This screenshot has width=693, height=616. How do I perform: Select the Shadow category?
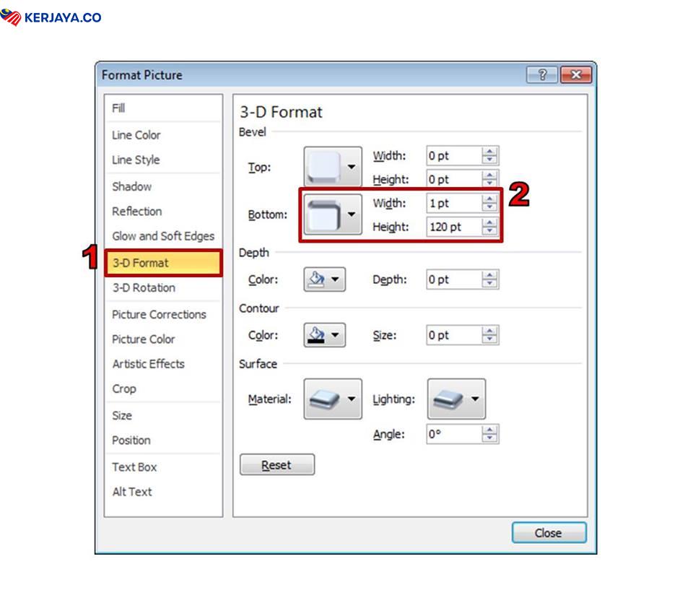163,186
